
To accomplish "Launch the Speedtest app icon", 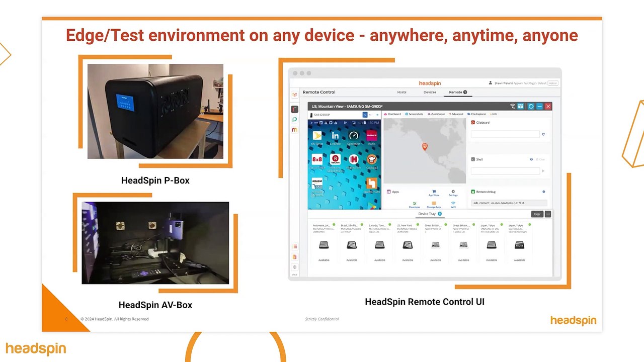I will point(354,136).
